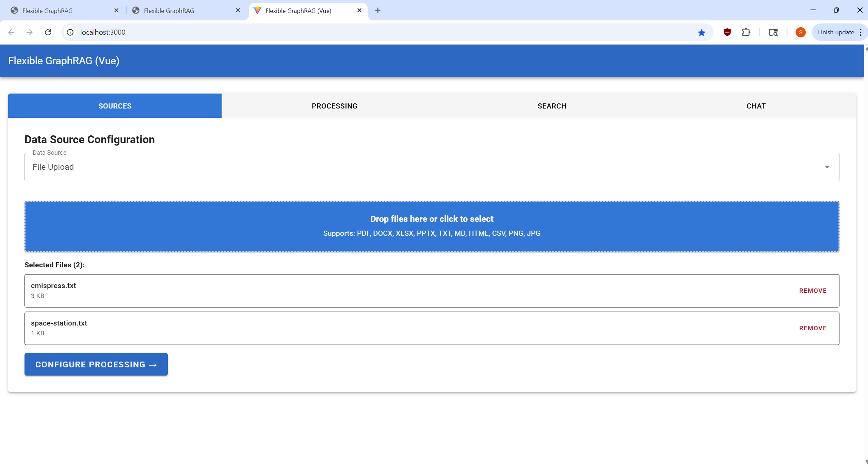Remove space-station.txt from selected files
This screenshot has width=868, height=466.
tap(813, 328)
